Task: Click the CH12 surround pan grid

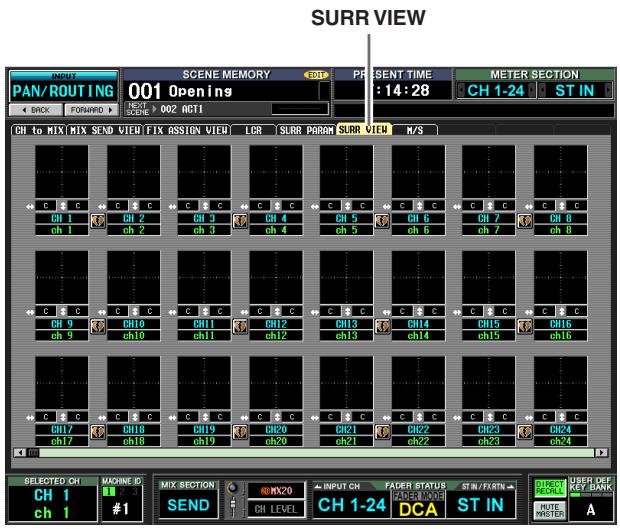Action: [x=276, y=277]
